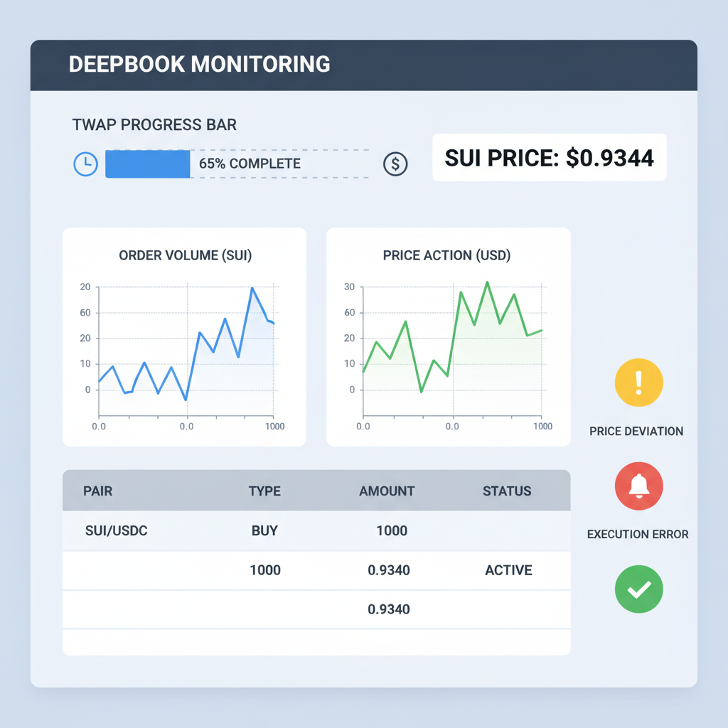This screenshot has height=728, width=728.
Task: Open the STATUS column options
Action: [x=507, y=491]
